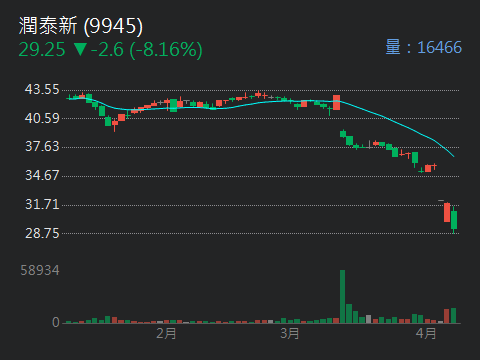
Task: Click the stock title 潤泰新 (9945)
Action: (81, 26)
